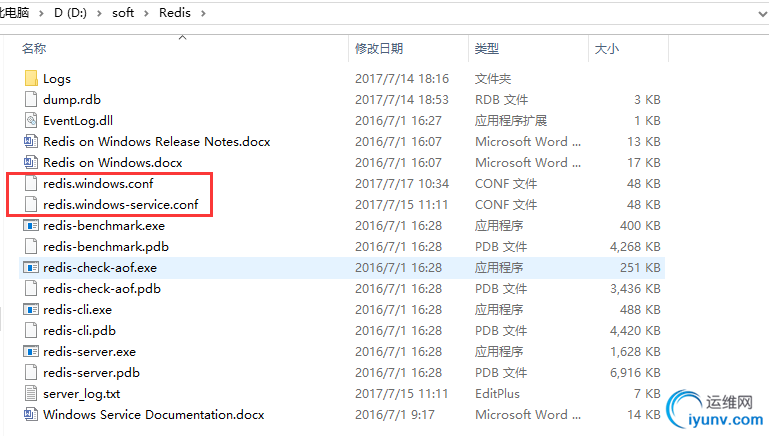
Task: Expand the chevron after Redis breadcrumb
Action: click(x=203, y=13)
